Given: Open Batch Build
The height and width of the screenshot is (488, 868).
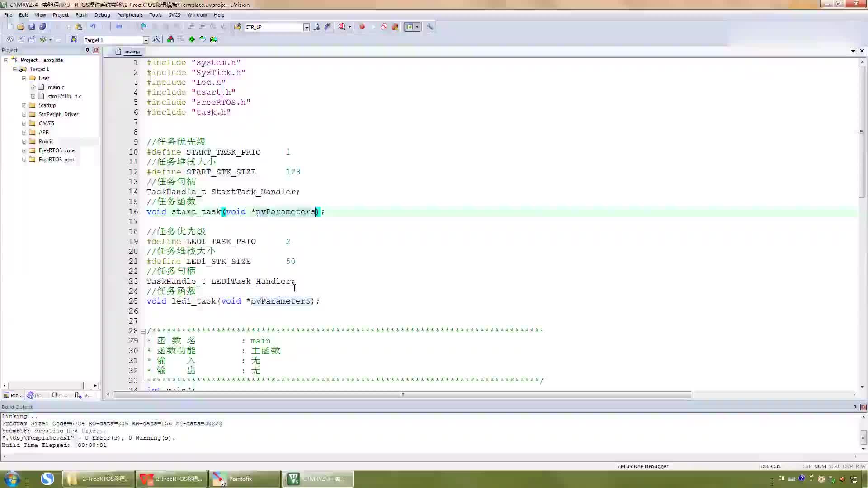Looking at the screenshot, I should (x=43, y=40).
